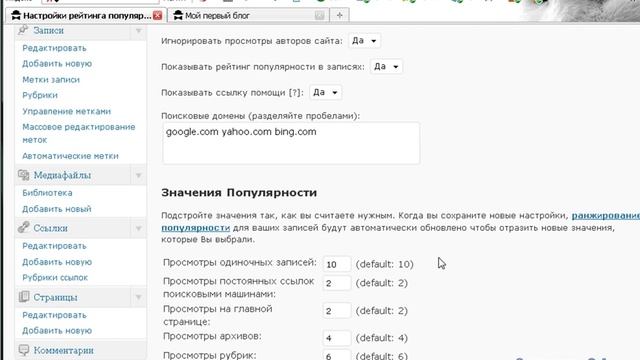The height and width of the screenshot is (360, 640).
Task: Close the Настройки рейтинга tab
Action: click(157, 16)
